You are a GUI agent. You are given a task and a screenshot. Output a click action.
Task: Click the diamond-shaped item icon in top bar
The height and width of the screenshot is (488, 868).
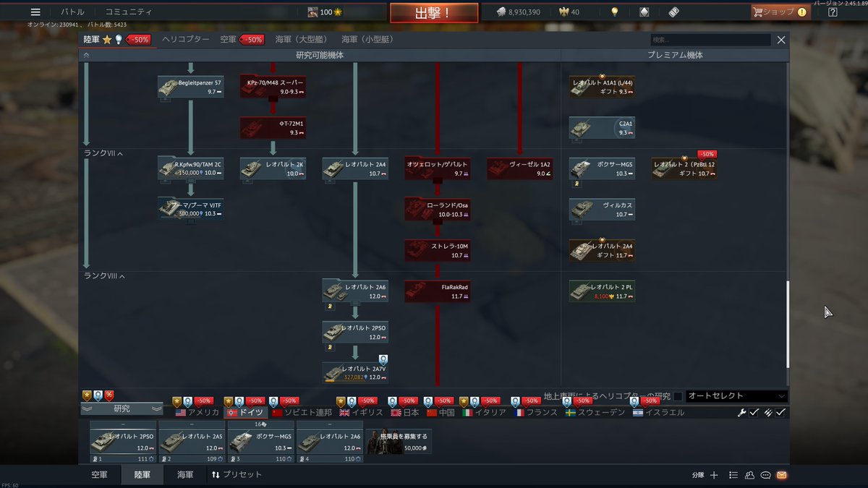[x=644, y=12]
